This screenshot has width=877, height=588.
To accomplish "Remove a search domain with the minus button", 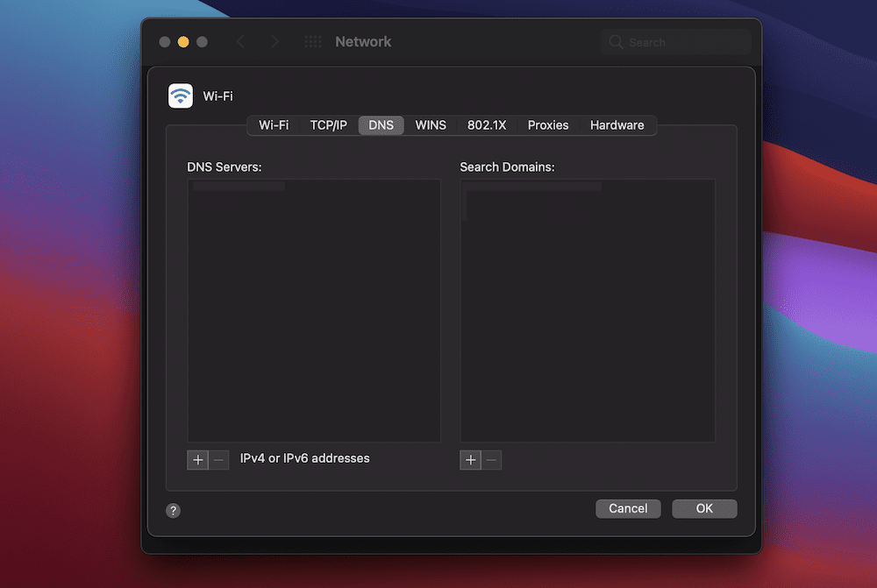I will [x=492, y=460].
